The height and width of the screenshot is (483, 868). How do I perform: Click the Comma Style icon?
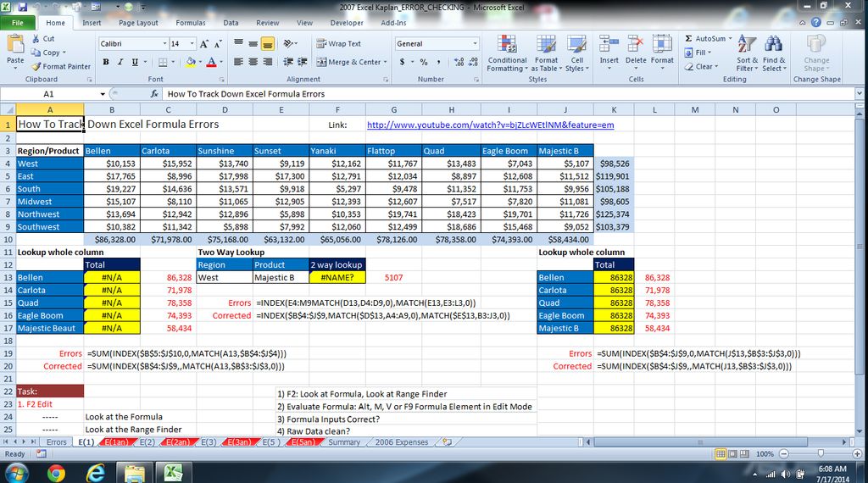click(438, 62)
